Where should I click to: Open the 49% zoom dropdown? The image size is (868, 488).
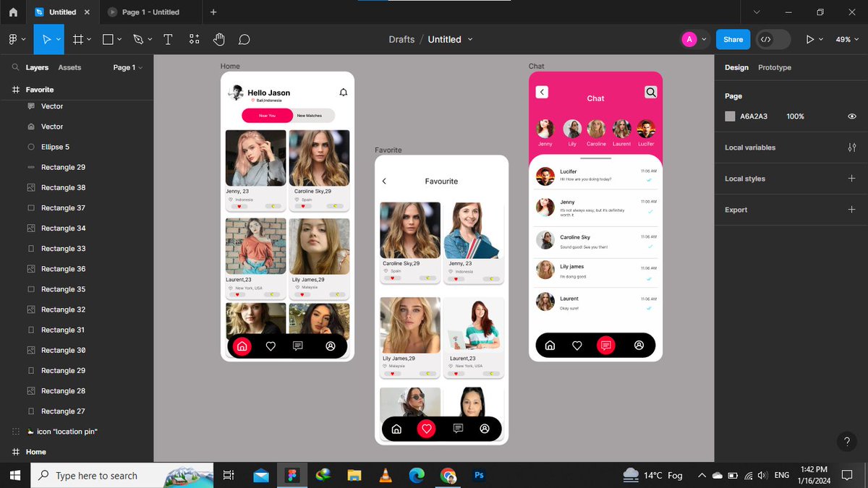click(x=847, y=39)
